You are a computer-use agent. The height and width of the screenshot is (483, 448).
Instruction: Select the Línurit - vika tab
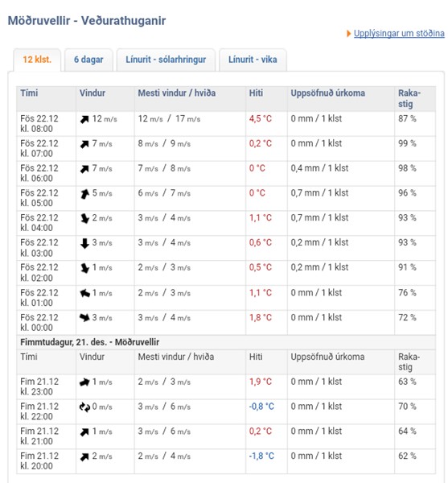[x=253, y=60]
